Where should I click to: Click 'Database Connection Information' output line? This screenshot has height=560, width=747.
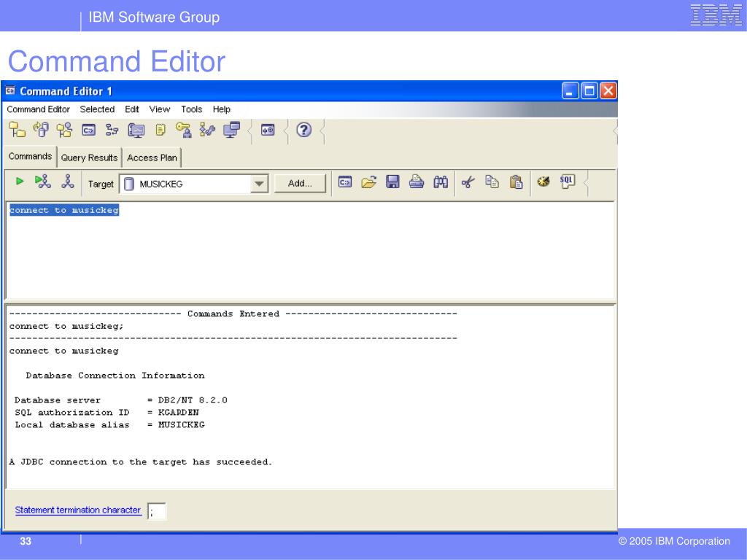click(115, 376)
